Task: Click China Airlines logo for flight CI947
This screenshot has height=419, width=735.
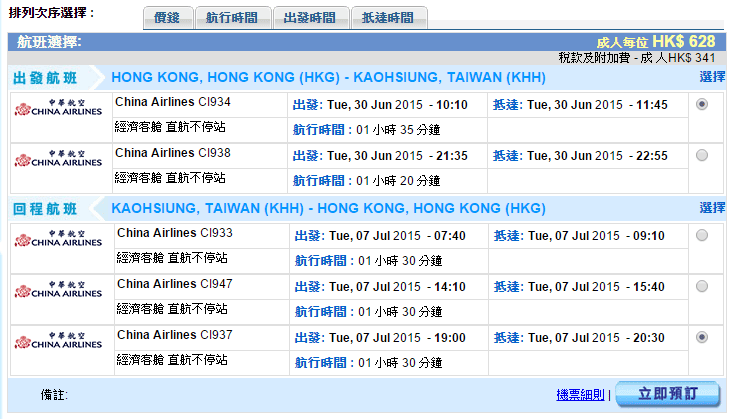Action: (58, 290)
